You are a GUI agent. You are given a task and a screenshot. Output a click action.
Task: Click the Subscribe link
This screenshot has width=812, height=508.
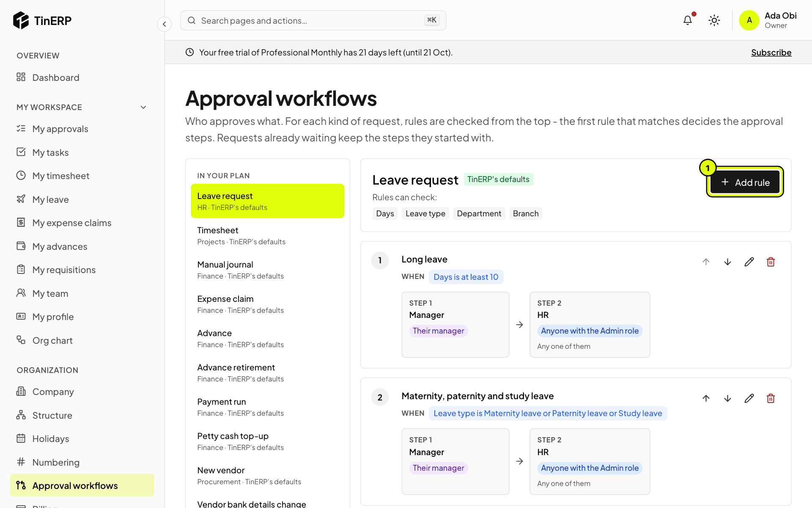pyautogui.click(x=771, y=52)
